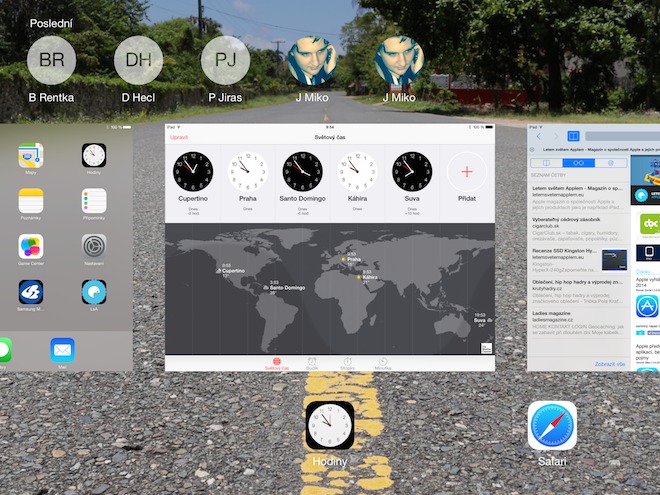The width and height of the screenshot is (660, 495).
Task: Switch to the Budík alarm tab
Action: [313, 363]
